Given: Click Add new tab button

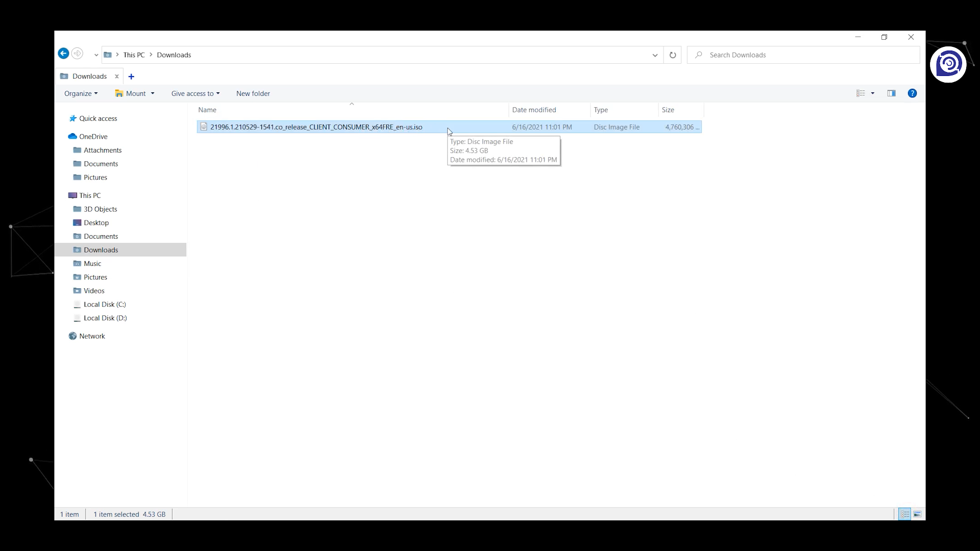Looking at the screenshot, I should [x=131, y=76].
